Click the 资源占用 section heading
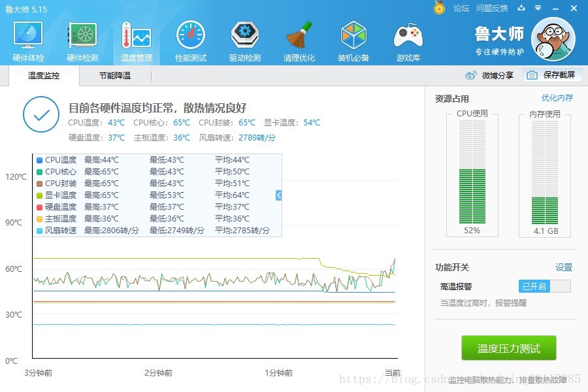Screen dimensions: 588x392 452,99
